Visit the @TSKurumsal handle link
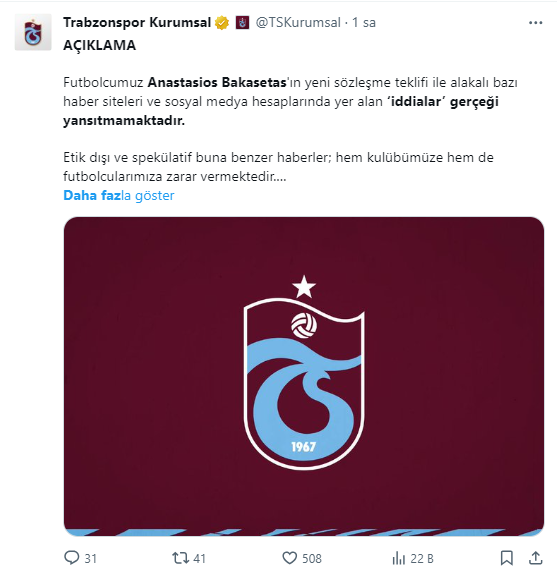 (x=298, y=23)
